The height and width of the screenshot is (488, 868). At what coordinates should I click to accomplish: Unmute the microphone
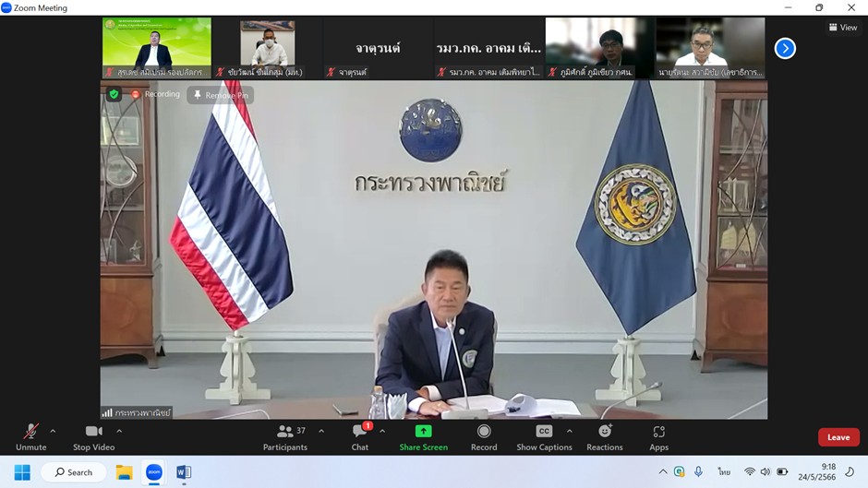pyautogui.click(x=31, y=437)
